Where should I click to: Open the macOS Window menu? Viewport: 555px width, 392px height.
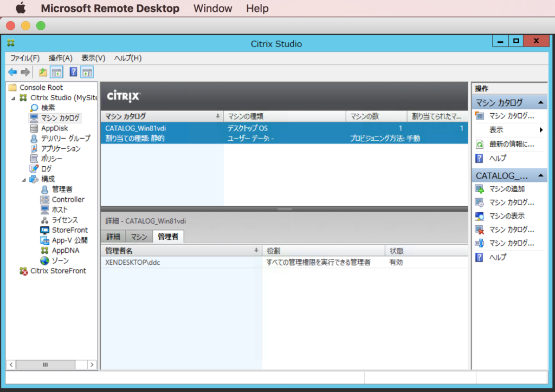(x=212, y=8)
